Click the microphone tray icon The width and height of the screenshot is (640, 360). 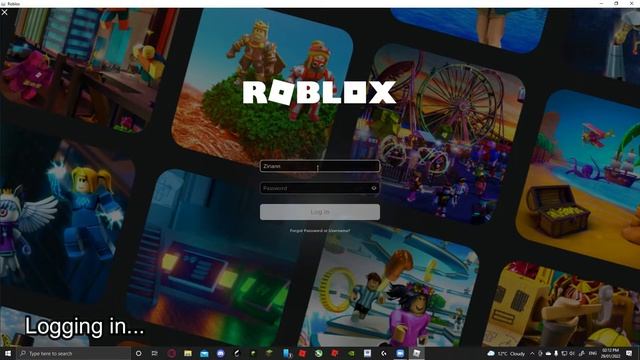tap(556, 353)
